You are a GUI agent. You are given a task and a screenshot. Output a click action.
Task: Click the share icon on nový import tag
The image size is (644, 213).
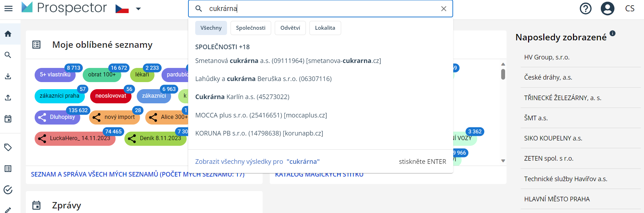(x=96, y=117)
